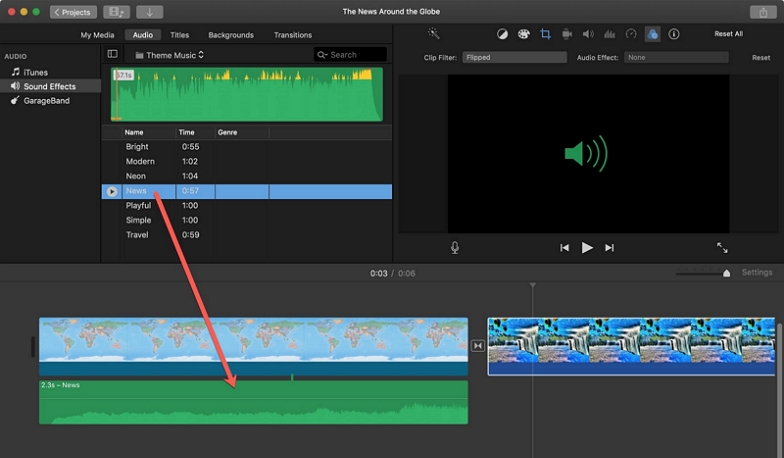784x458 pixels.
Task: Open the Transitions tab
Action: click(293, 35)
